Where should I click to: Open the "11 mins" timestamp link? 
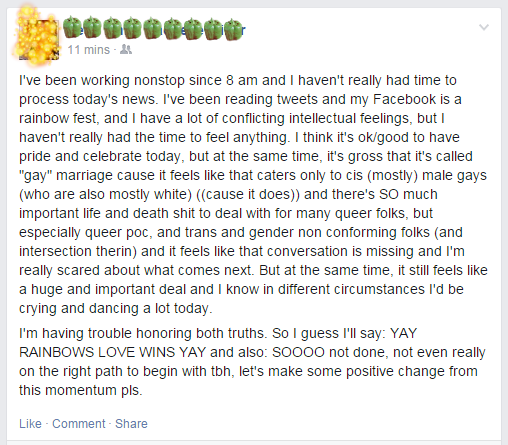tap(89, 50)
